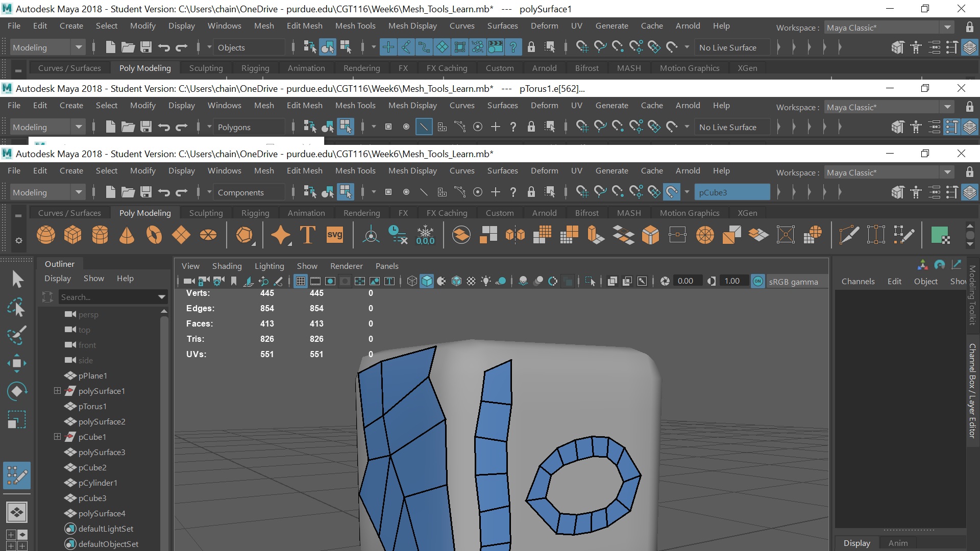Open Mesh Tools menu in front window
The width and height of the screenshot is (980, 551).
pos(355,171)
